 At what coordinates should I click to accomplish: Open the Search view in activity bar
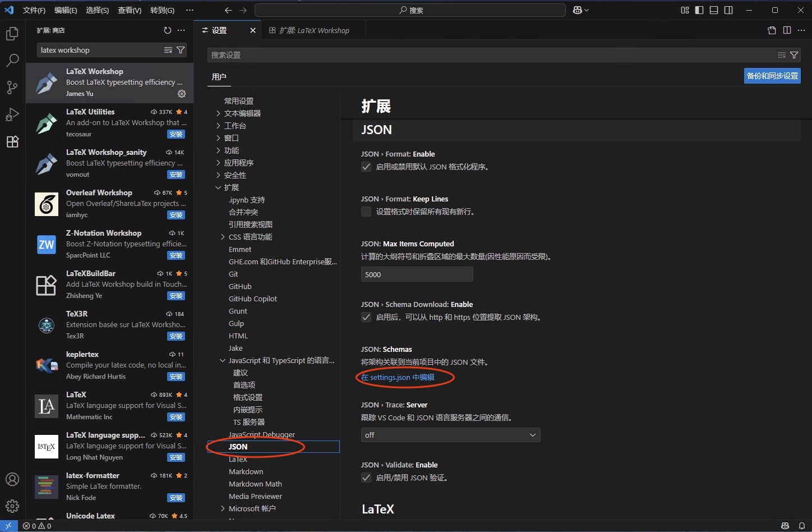pyautogui.click(x=12, y=61)
